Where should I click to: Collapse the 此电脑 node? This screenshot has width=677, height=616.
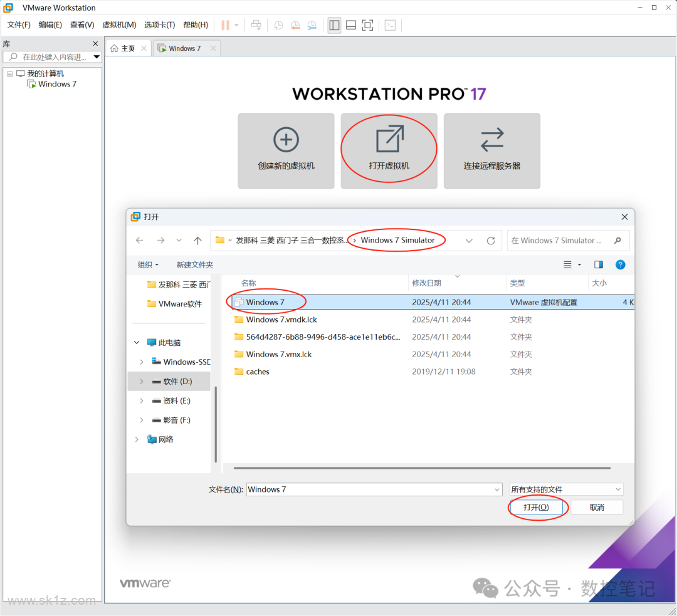pyautogui.click(x=137, y=343)
